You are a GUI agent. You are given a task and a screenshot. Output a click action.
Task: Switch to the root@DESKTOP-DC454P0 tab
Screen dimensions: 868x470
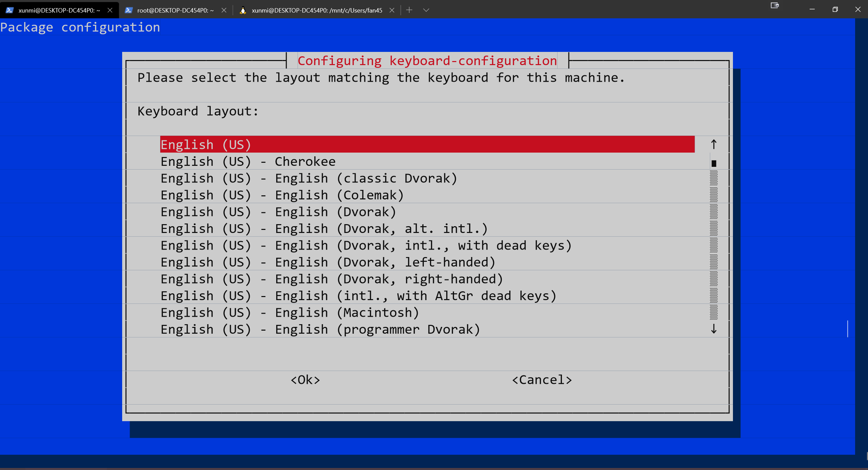(175, 10)
